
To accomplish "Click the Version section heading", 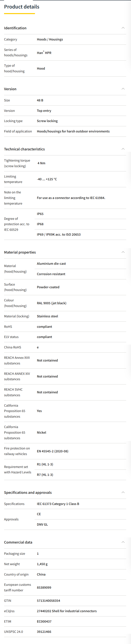I will [x=10, y=89].
